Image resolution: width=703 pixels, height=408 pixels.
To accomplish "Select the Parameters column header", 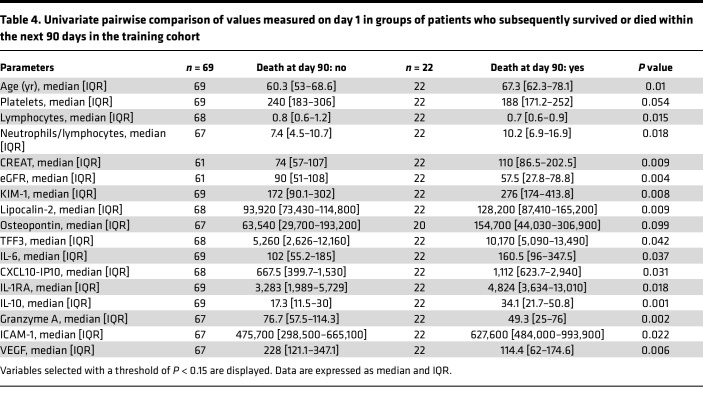I will tap(27, 68).
